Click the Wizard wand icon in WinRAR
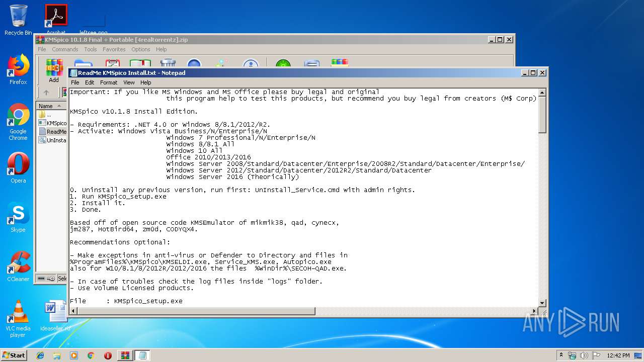Image resolution: width=644 pixels, height=362 pixels. pyautogui.click(x=221, y=63)
